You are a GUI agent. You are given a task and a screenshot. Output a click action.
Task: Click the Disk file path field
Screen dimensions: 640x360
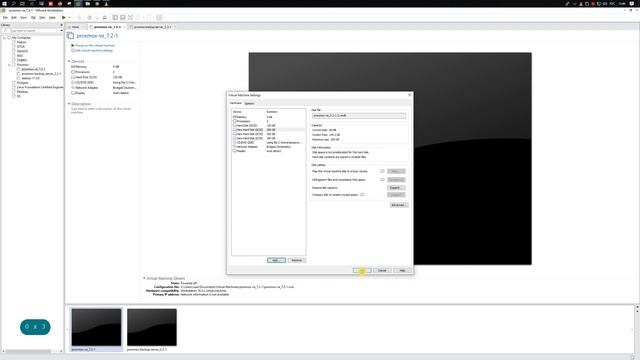pyautogui.click(x=359, y=116)
